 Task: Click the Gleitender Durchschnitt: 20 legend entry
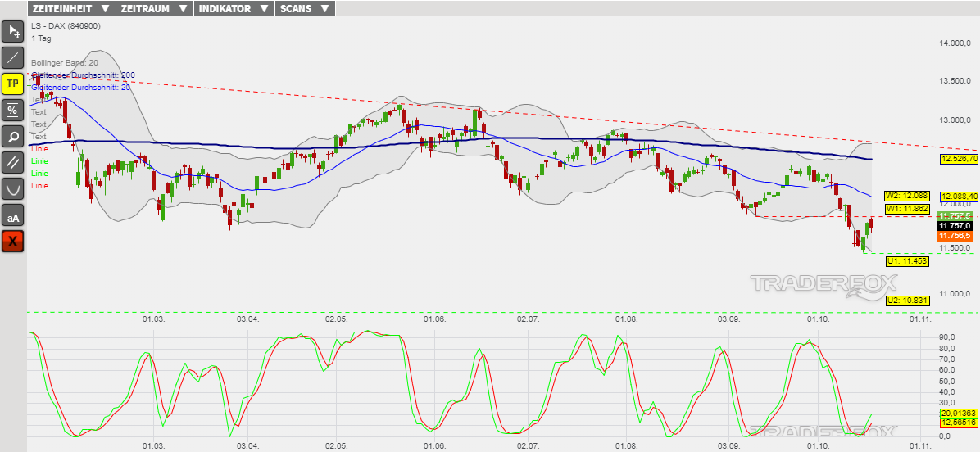pyautogui.click(x=81, y=88)
